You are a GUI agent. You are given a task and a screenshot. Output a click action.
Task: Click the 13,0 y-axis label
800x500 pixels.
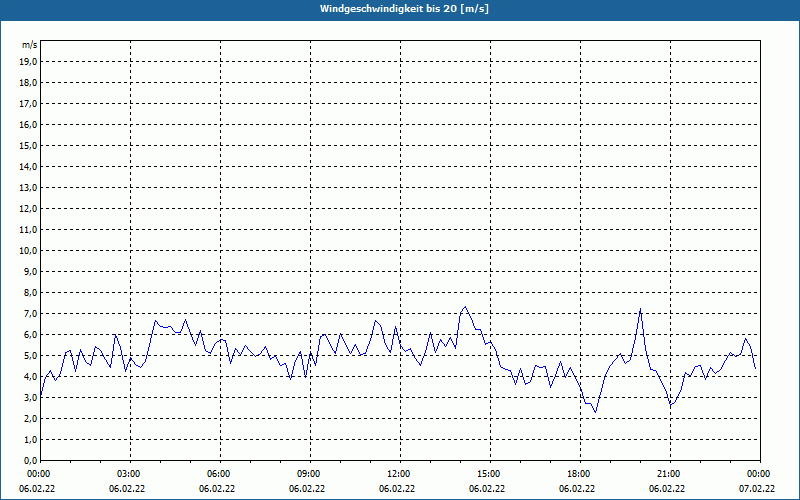click(x=28, y=188)
